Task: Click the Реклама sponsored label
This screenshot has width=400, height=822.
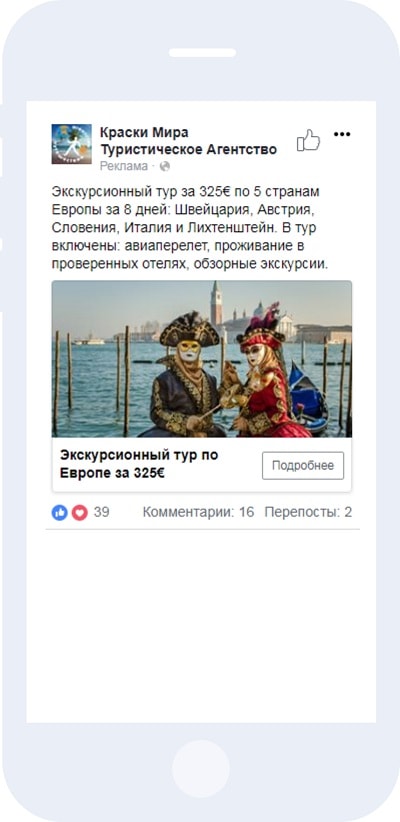Action: click(124, 166)
